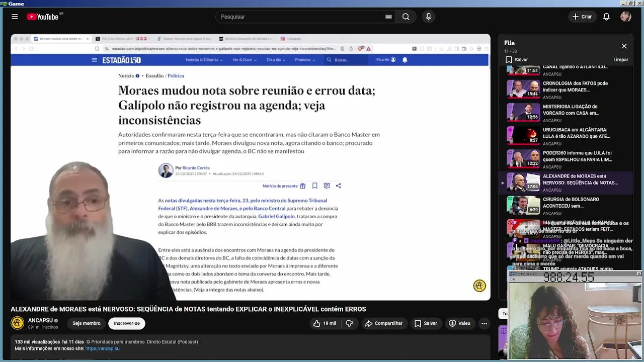Click the Estadão notification bell
Screen dimensions: 644x362
coord(405,60)
